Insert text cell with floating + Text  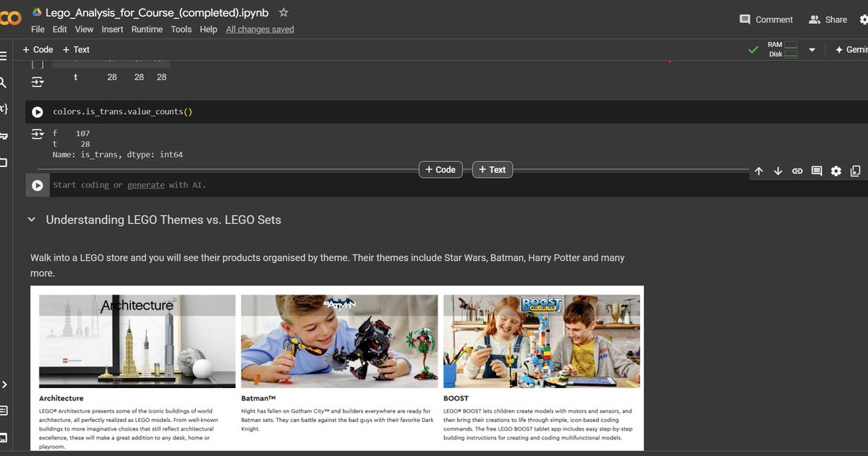pos(493,170)
